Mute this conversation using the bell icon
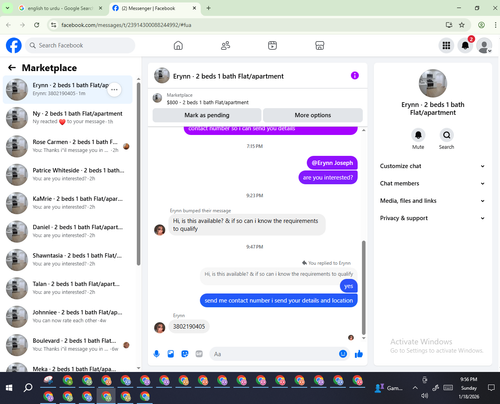Viewport: 500px width, 404px height. click(x=418, y=135)
